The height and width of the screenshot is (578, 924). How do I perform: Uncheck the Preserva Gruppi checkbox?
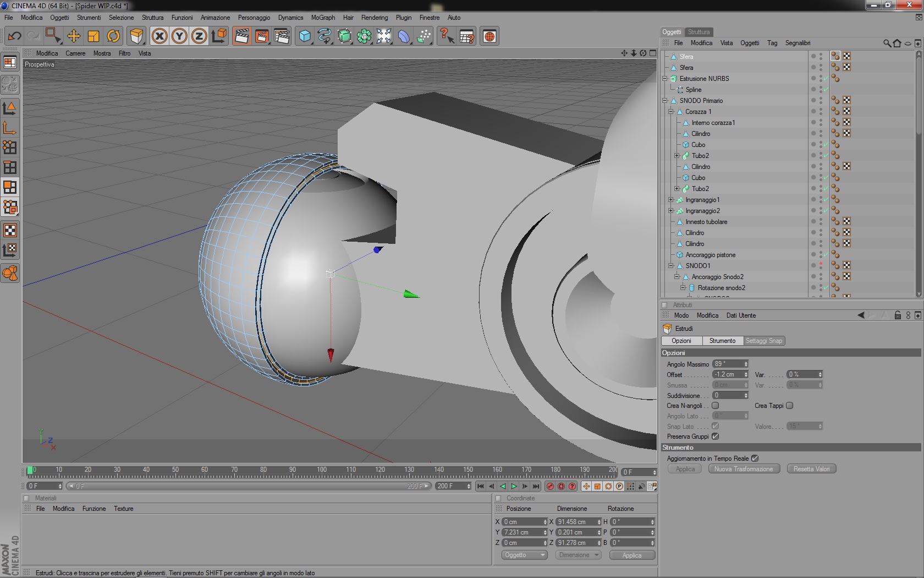click(715, 437)
